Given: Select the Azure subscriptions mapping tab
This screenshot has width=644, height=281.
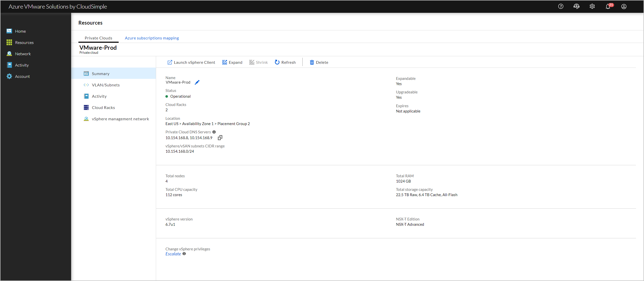Looking at the screenshot, I should click(152, 37).
